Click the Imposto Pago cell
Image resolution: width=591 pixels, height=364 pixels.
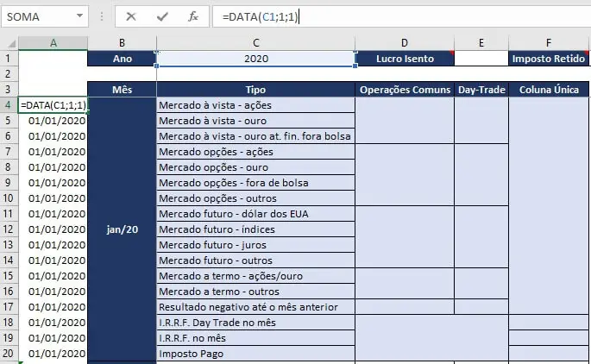point(256,354)
